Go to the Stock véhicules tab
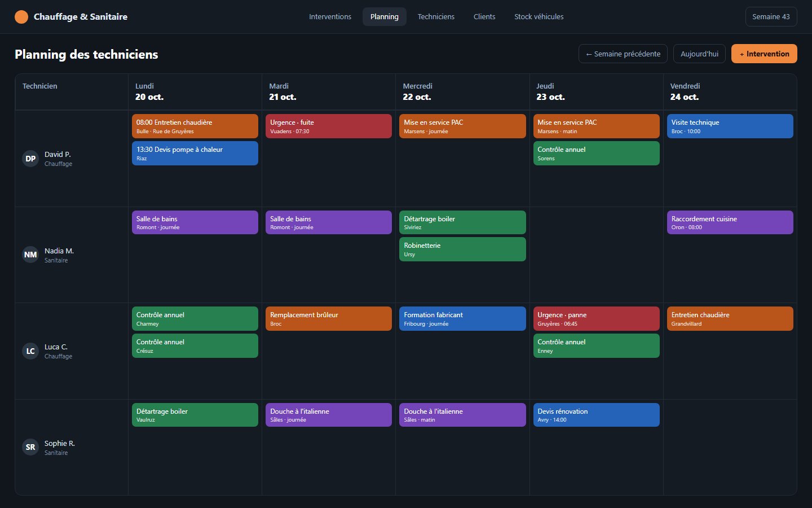This screenshot has height=508, width=812. coord(539,17)
